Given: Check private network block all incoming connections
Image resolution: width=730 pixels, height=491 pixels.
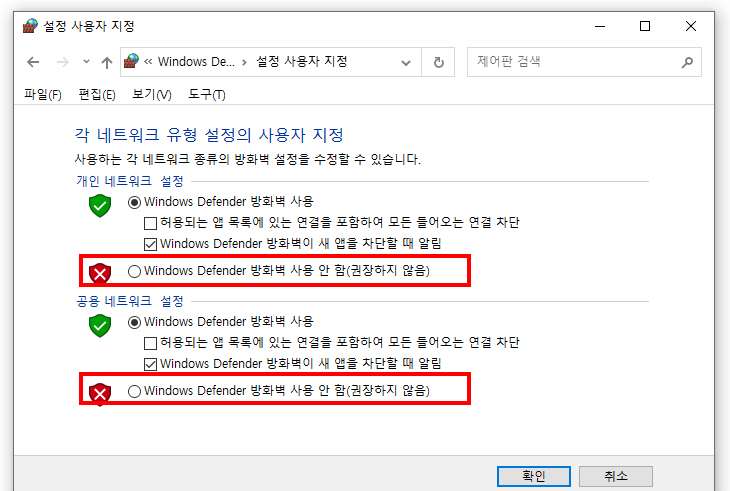Looking at the screenshot, I should coord(150,223).
